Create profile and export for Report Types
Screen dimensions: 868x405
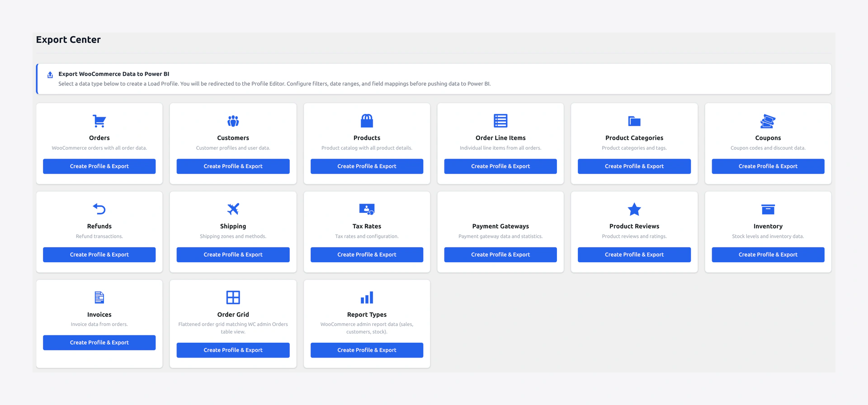pyautogui.click(x=367, y=350)
